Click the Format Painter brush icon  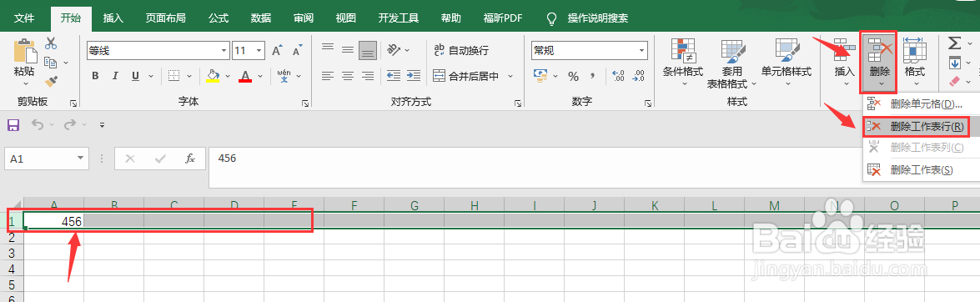coord(51,81)
